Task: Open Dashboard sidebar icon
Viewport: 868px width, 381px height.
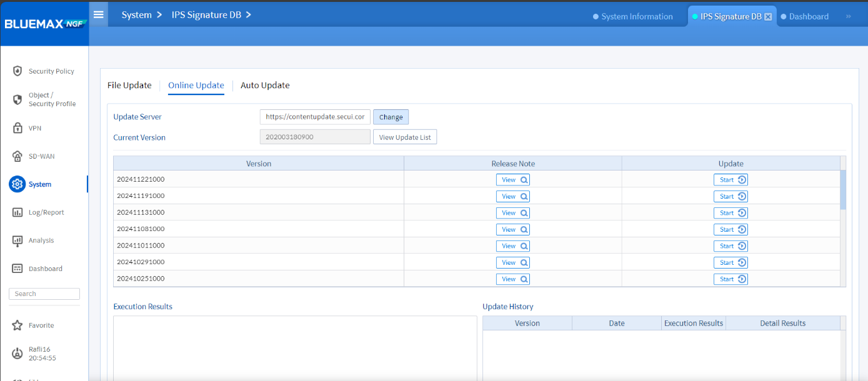Action: click(17, 269)
